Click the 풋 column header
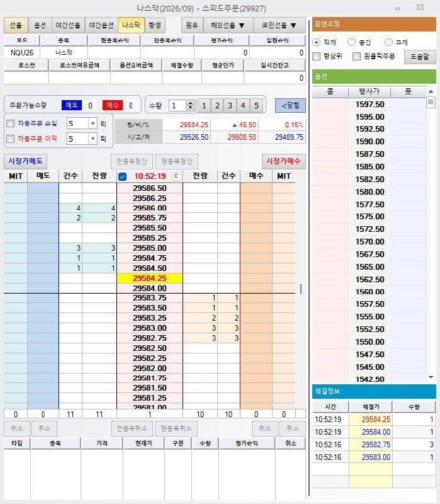 click(408, 91)
